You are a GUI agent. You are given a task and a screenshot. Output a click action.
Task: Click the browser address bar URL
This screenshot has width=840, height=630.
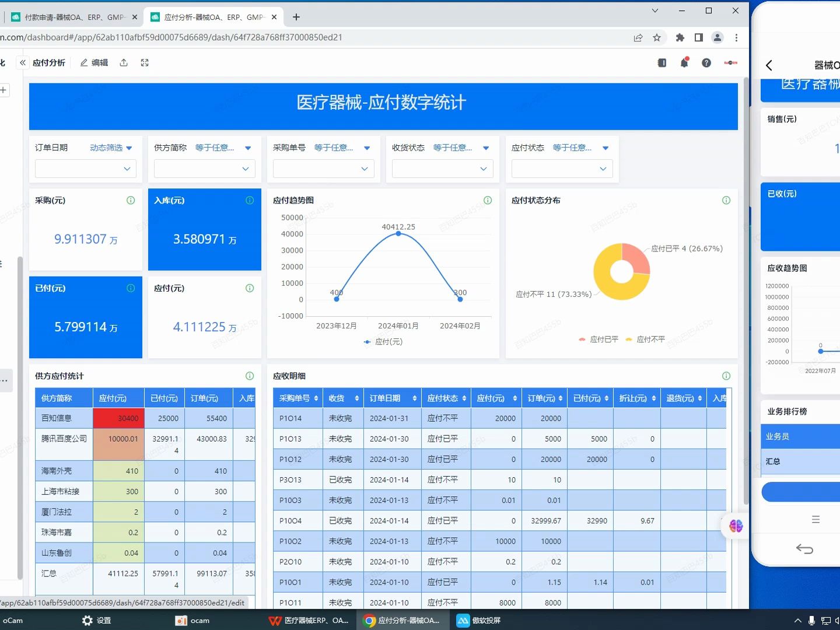pos(171,37)
